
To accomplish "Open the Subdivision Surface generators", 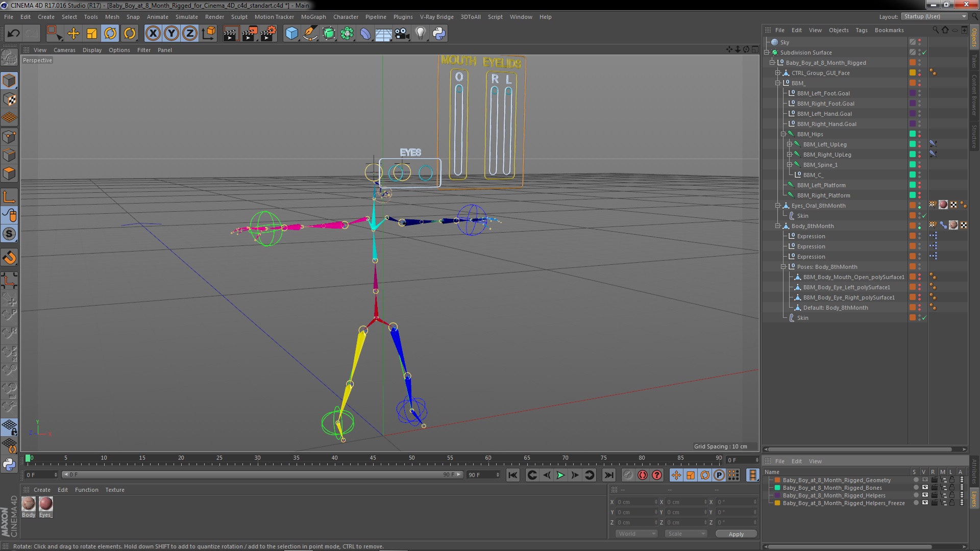I will pyautogui.click(x=329, y=34).
